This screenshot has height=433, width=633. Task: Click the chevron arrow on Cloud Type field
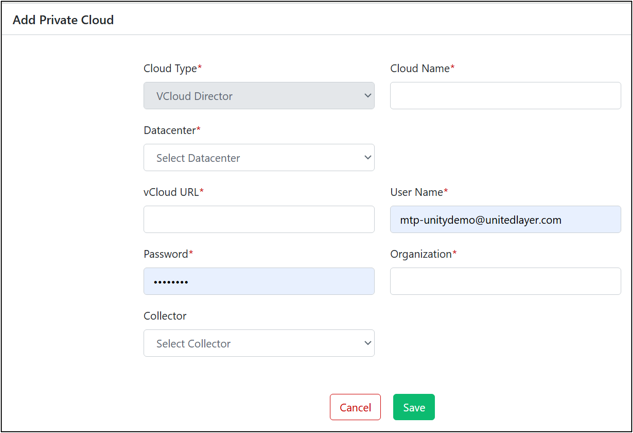367,96
